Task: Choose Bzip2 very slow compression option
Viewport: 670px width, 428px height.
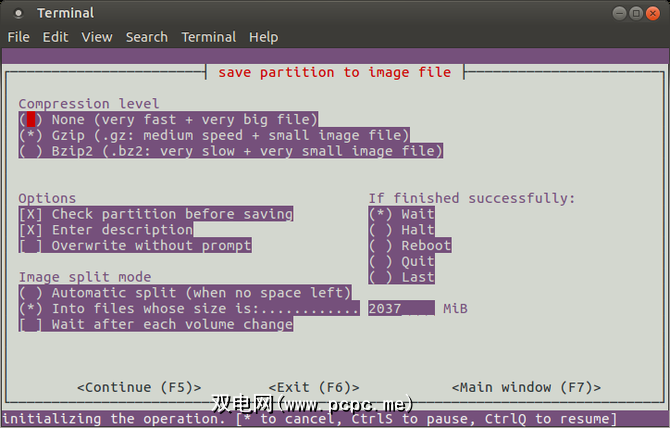Action: click(231, 151)
